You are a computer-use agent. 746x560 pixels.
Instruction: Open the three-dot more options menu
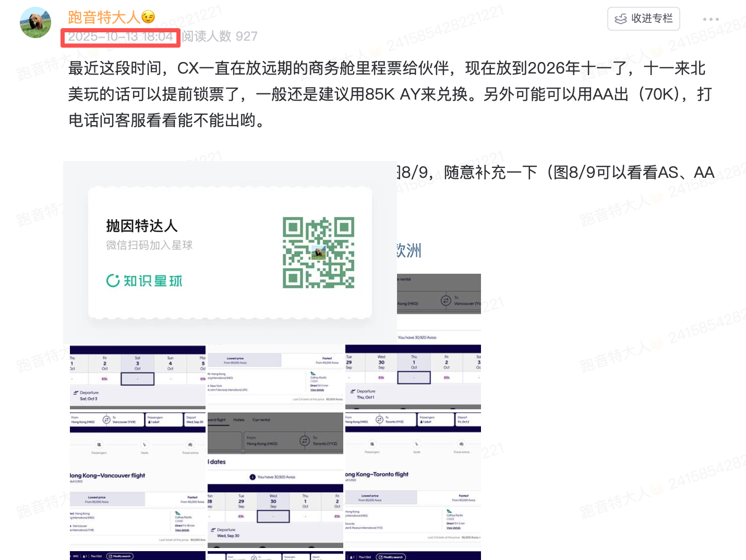pyautogui.click(x=711, y=19)
